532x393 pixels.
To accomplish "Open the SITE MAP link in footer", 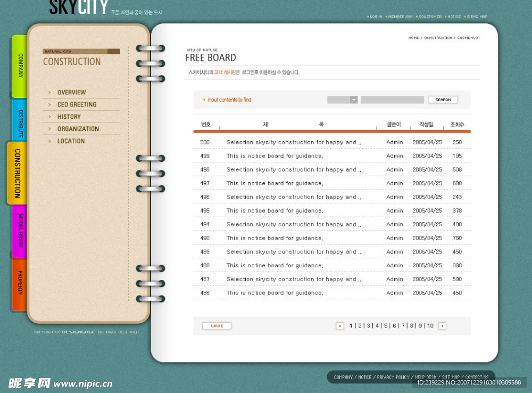I will click(x=451, y=377).
